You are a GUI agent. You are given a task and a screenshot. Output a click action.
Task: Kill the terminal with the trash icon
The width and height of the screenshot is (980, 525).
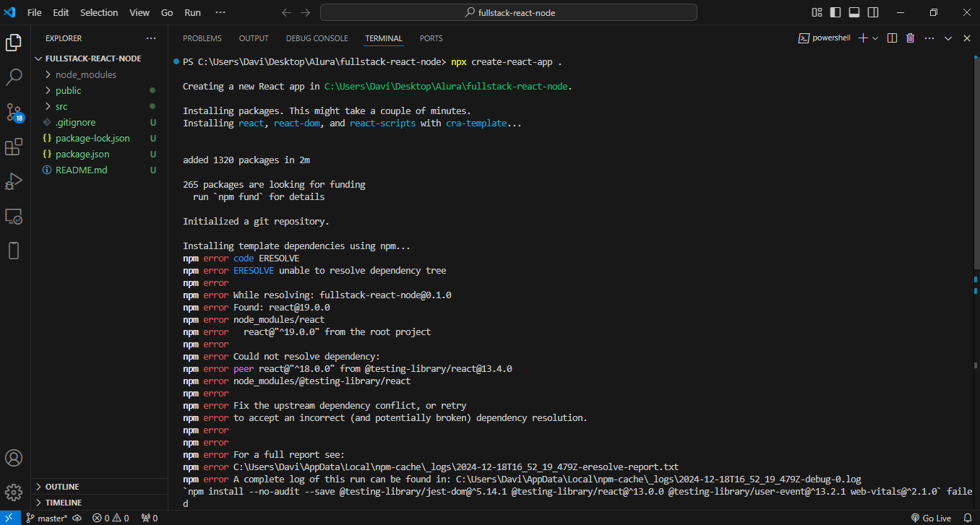click(x=911, y=38)
